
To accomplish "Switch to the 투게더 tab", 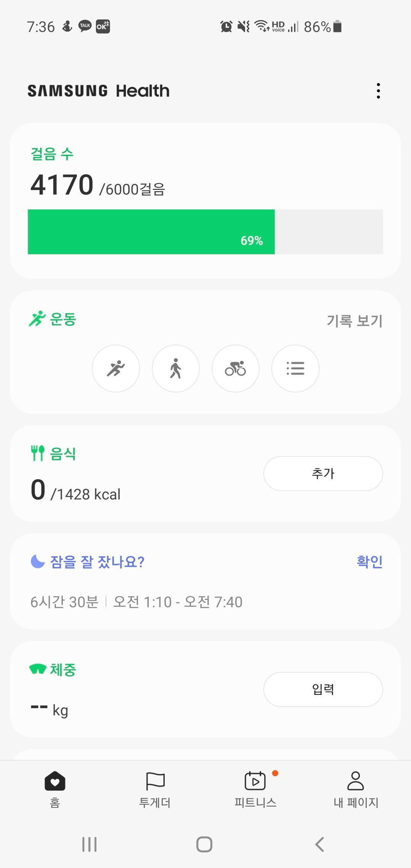I will point(155,789).
